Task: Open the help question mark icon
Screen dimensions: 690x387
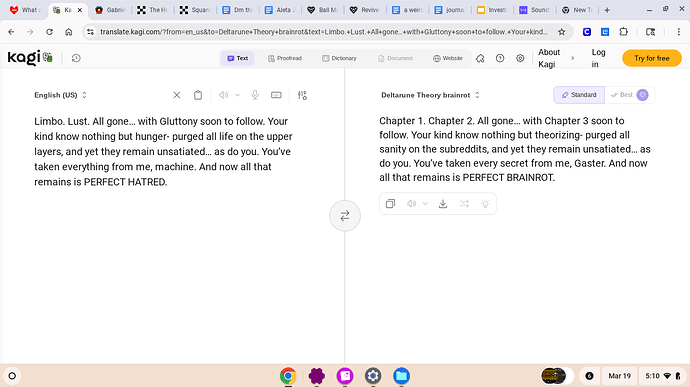Action: [x=500, y=58]
